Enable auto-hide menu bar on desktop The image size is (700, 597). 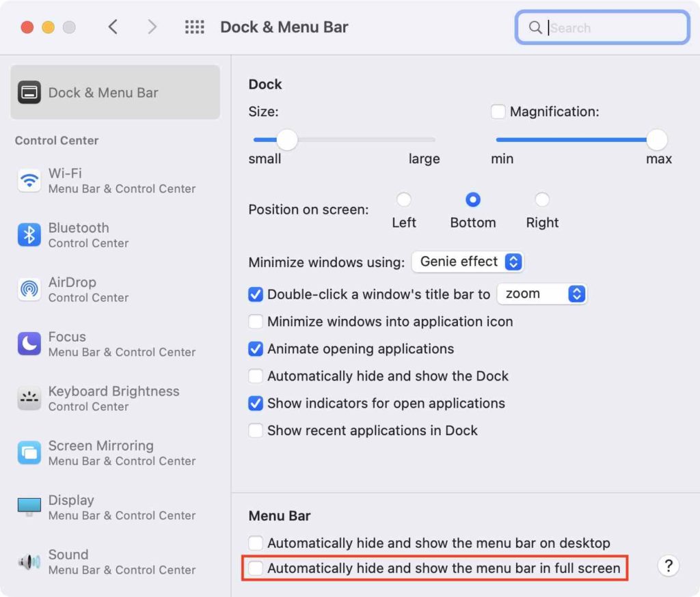click(256, 542)
